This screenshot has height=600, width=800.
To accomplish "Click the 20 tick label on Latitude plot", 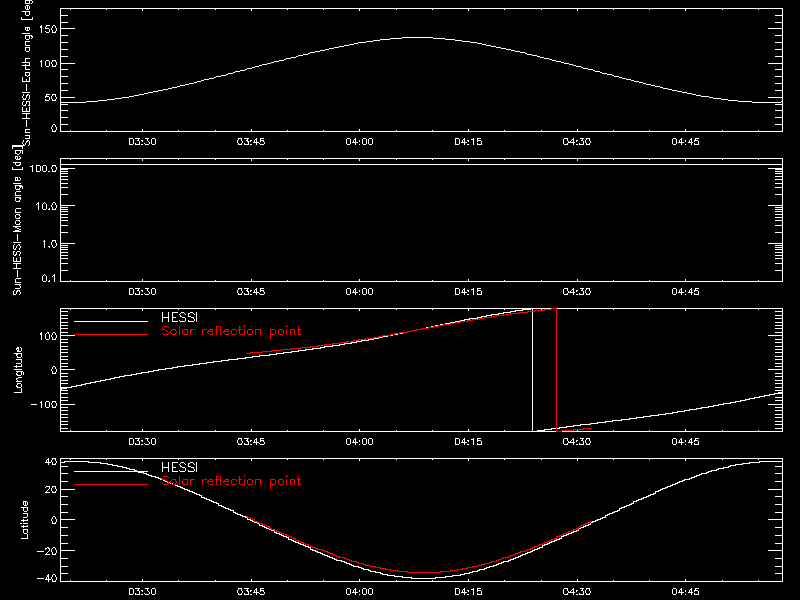I will [51, 490].
